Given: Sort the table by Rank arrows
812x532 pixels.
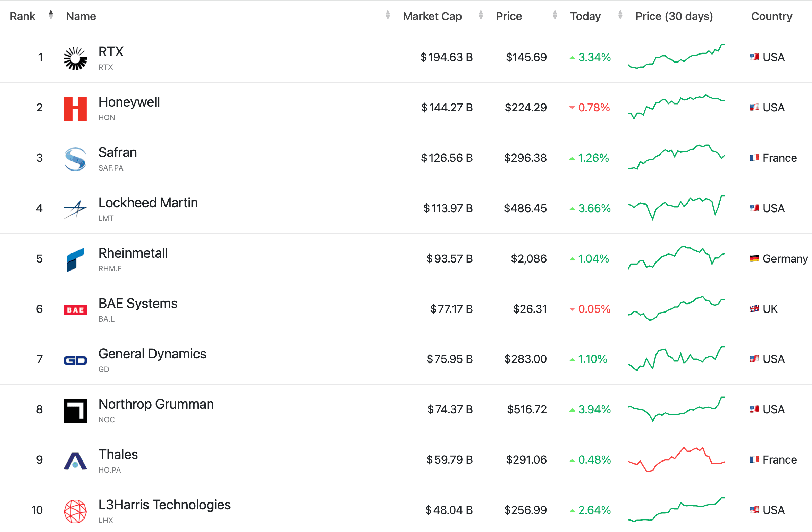Looking at the screenshot, I should pyautogui.click(x=51, y=15).
